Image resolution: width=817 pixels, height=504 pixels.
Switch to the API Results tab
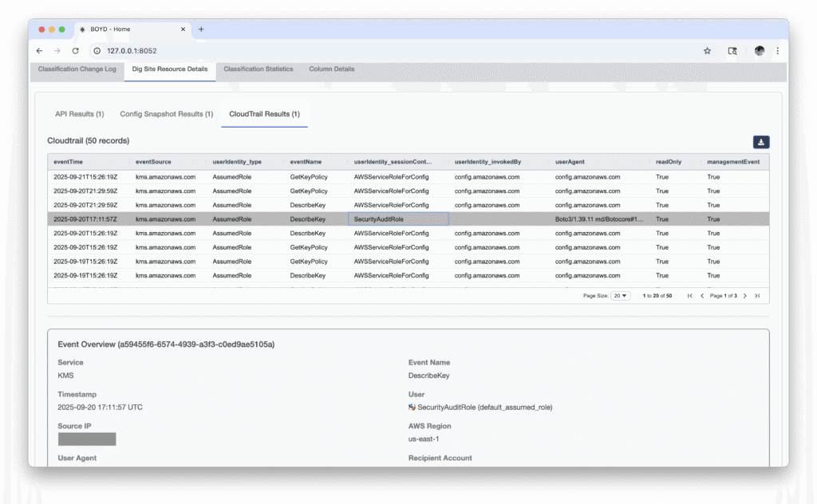coord(79,114)
